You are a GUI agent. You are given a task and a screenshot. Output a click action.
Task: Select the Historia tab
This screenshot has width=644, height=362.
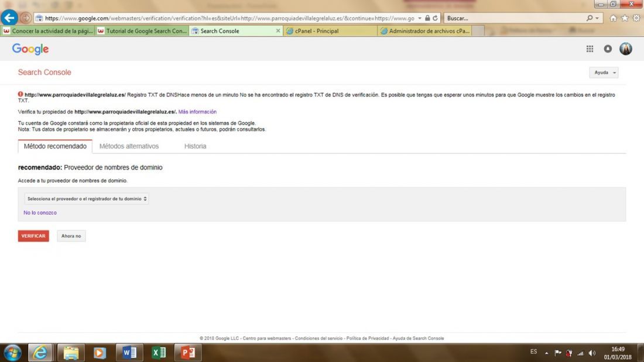(195, 146)
